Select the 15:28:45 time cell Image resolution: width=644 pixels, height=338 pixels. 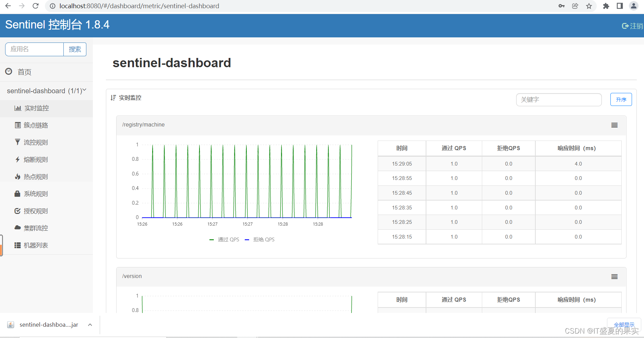[x=402, y=193]
